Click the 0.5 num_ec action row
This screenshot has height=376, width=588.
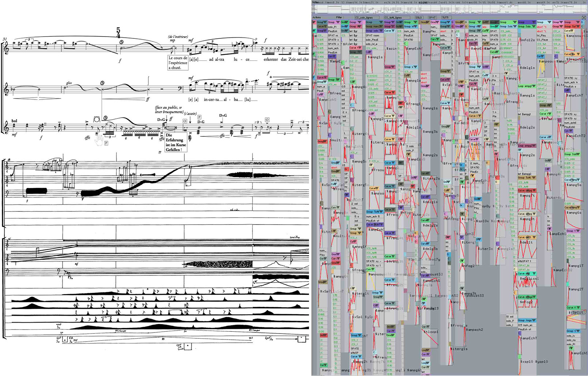point(527,325)
